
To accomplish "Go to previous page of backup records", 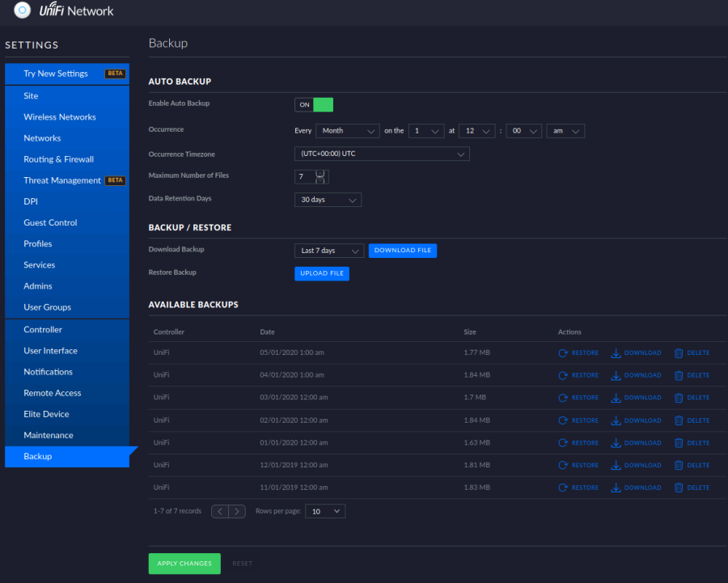I will pyautogui.click(x=220, y=511).
